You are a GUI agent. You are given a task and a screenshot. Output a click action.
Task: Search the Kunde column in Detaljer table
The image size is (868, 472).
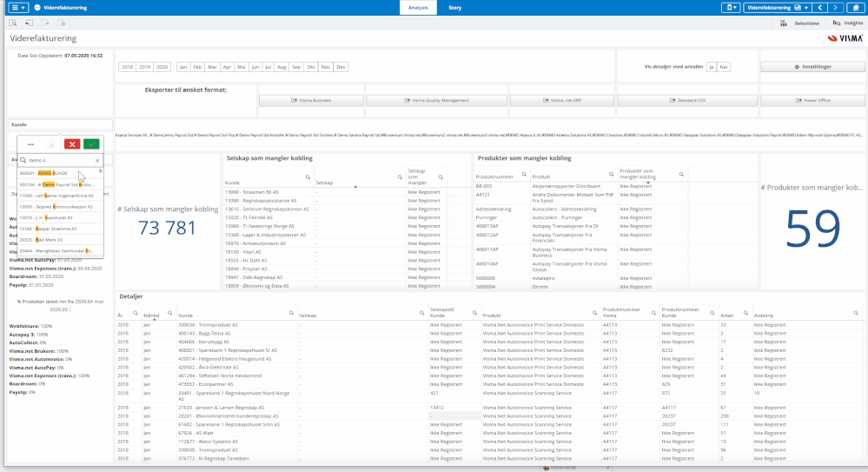[291, 313]
